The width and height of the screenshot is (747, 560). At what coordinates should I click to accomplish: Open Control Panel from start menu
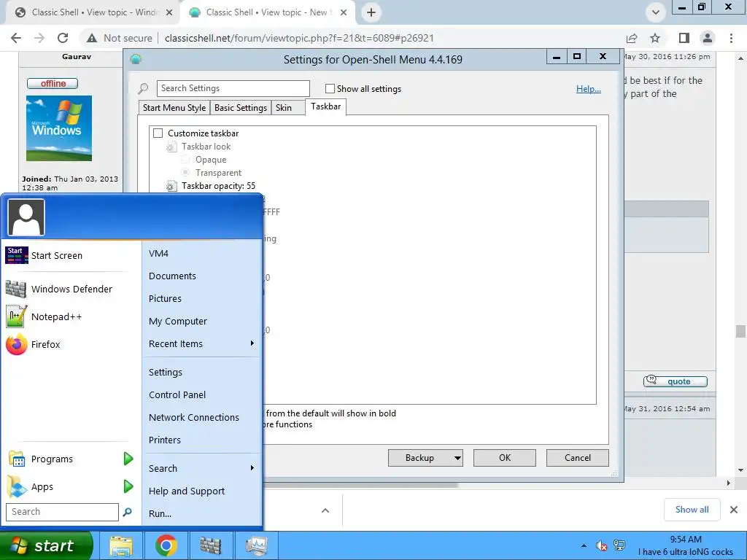click(x=177, y=394)
